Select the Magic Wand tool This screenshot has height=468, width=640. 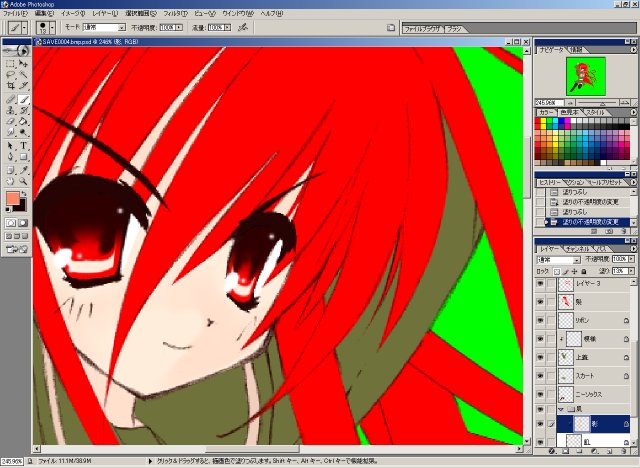(x=23, y=75)
